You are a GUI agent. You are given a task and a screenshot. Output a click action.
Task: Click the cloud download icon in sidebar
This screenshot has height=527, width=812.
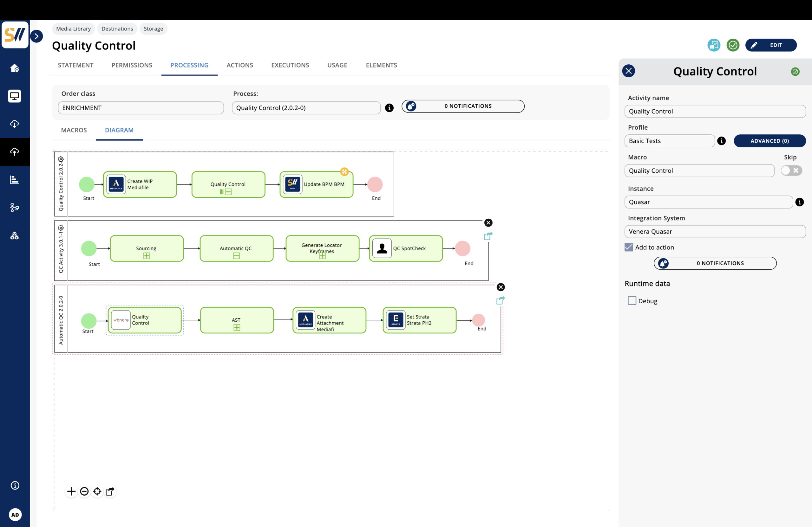14,124
